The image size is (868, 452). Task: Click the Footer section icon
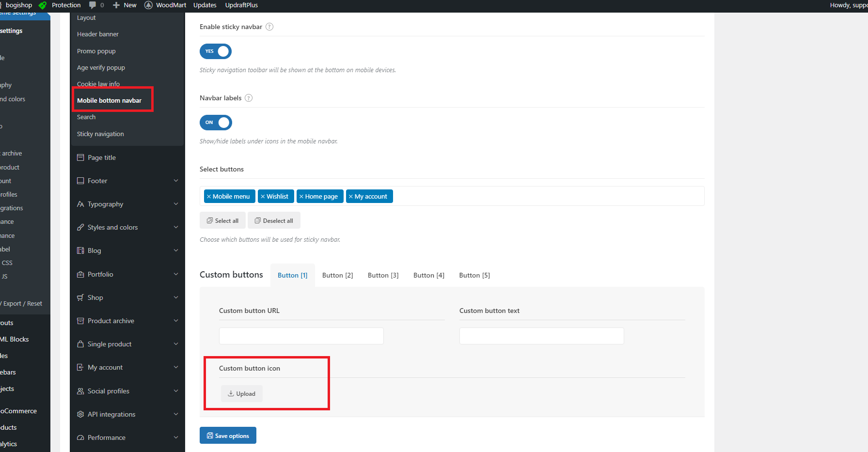tap(80, 181)
